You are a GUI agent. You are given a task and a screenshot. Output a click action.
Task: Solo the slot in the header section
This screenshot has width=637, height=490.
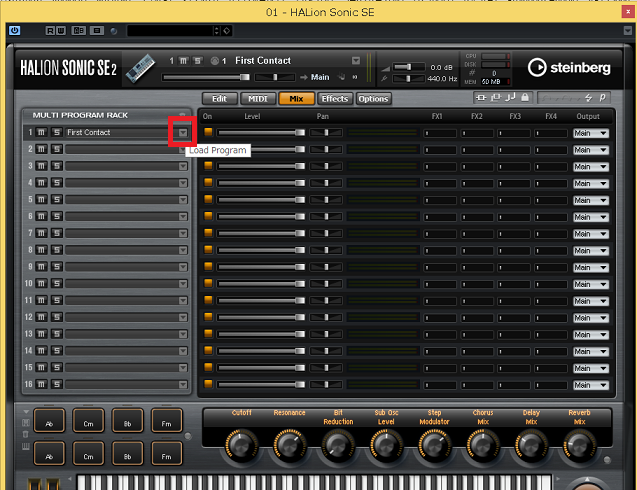pyautogui.click(x=197, y=61)
